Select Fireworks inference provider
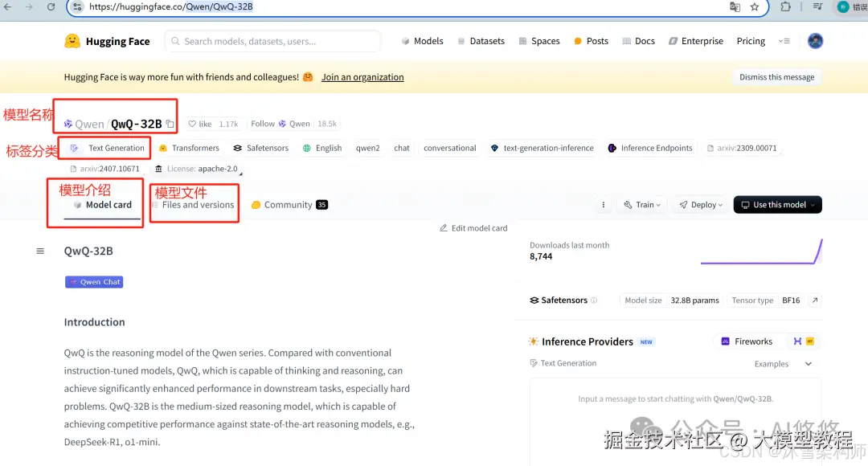 pos(747,341)
